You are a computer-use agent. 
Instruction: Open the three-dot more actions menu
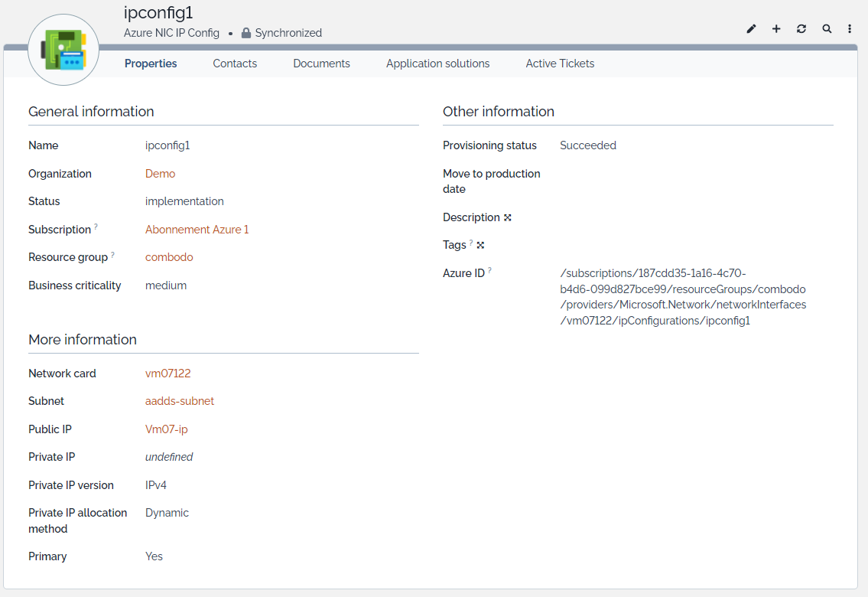[x=850, y=29]
